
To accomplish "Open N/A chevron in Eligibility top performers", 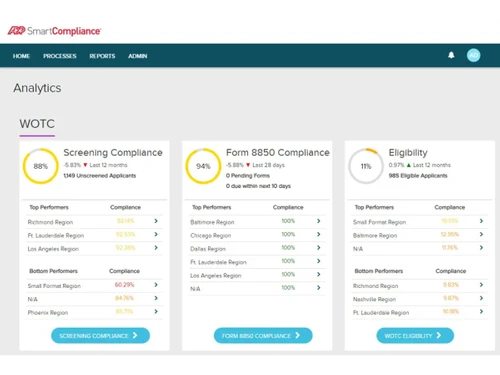I will click(481, 248).
